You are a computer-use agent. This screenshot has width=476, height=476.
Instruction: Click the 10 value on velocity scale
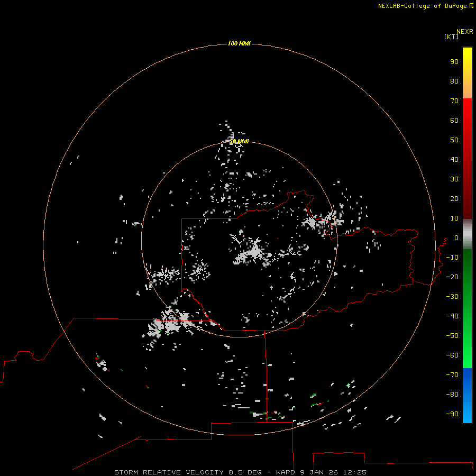click(454, 218)
